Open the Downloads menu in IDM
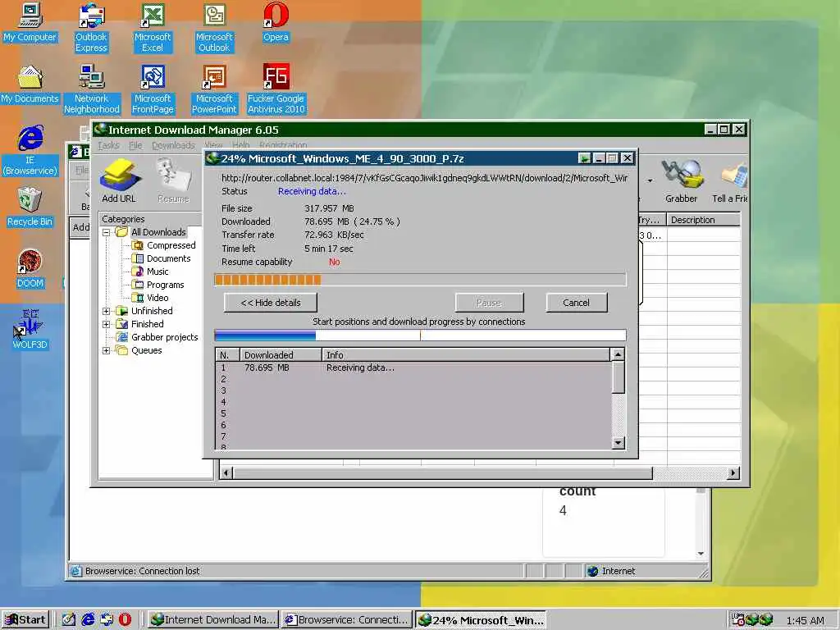Image resolution: width=840 pixels, height=630 pixels. point(173,145)
